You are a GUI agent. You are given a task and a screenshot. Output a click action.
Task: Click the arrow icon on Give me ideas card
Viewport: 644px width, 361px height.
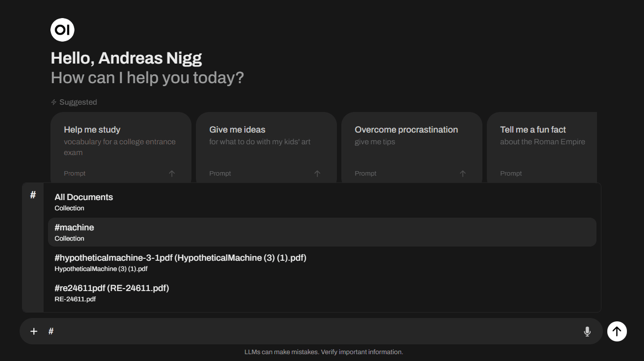[317, 174]
